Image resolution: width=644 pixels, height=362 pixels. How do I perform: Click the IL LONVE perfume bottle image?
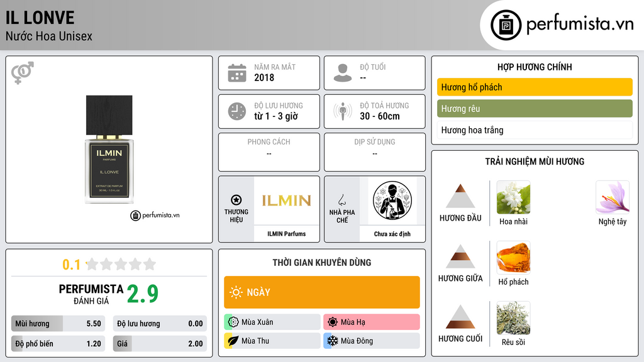109,150
